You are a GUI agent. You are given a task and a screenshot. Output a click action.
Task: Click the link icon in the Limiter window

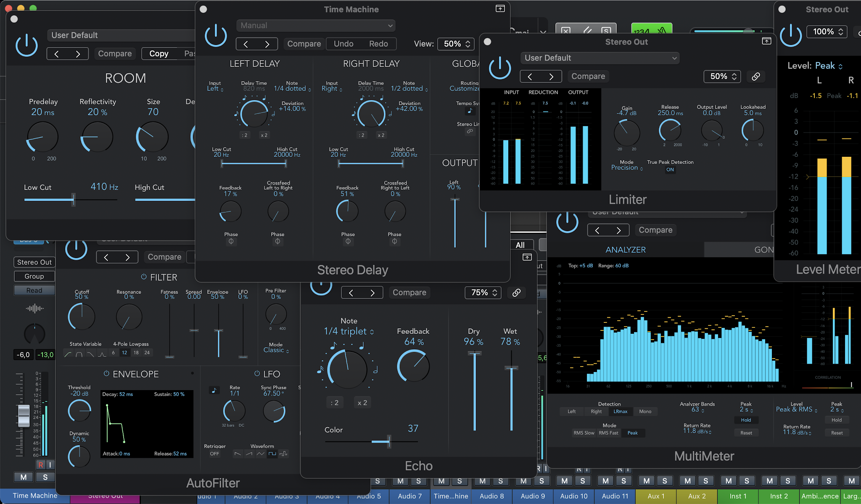pos(755,76)
